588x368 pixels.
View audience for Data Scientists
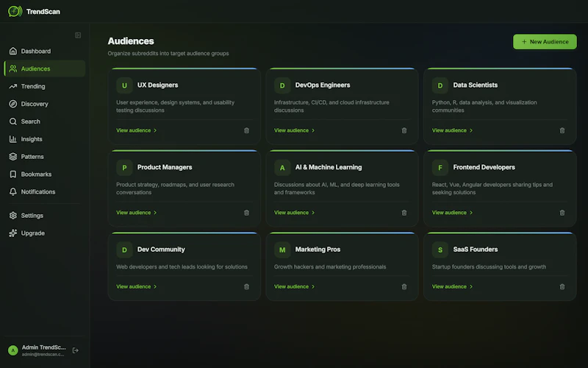[x=452, y=130]
